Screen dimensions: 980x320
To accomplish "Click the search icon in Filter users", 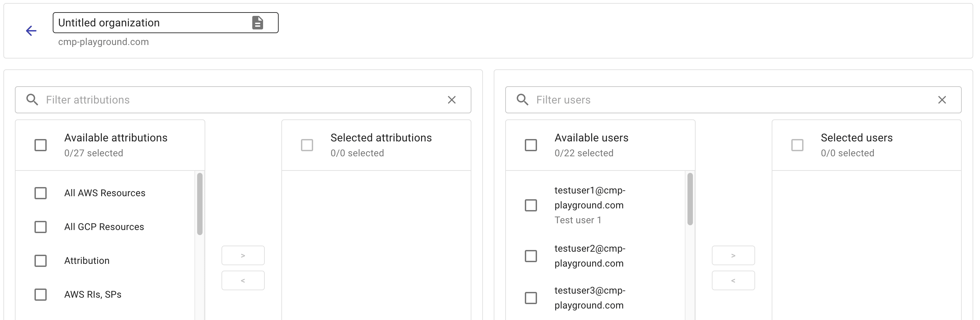I will pyautogui.click(x=522, y=100).
